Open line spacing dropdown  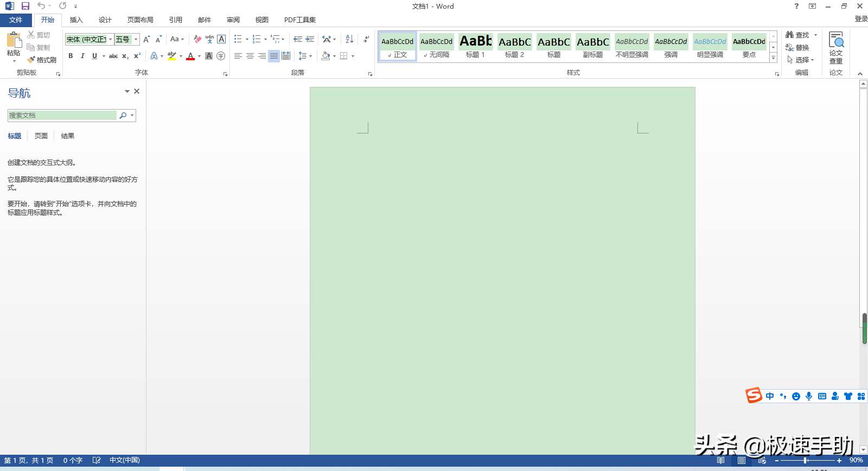(x=305, y=56)
